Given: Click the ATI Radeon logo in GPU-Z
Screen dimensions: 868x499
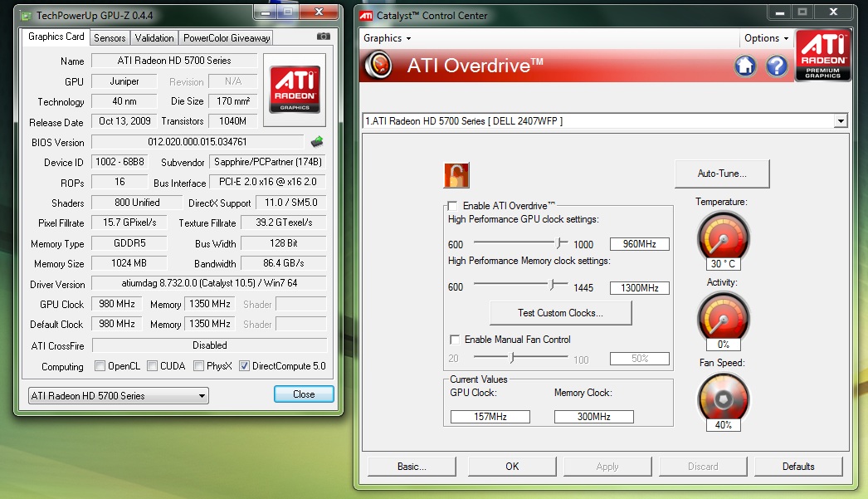Looking at the screenshot, I should point(295,89).
